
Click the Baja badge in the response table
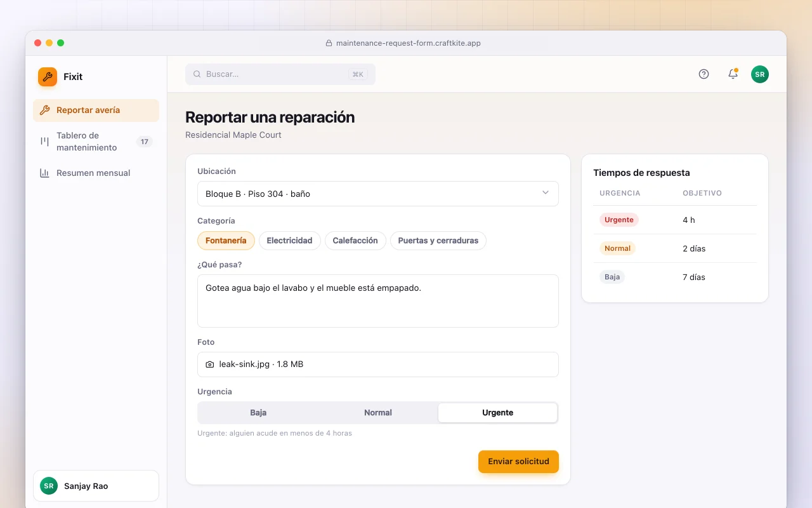612,277
